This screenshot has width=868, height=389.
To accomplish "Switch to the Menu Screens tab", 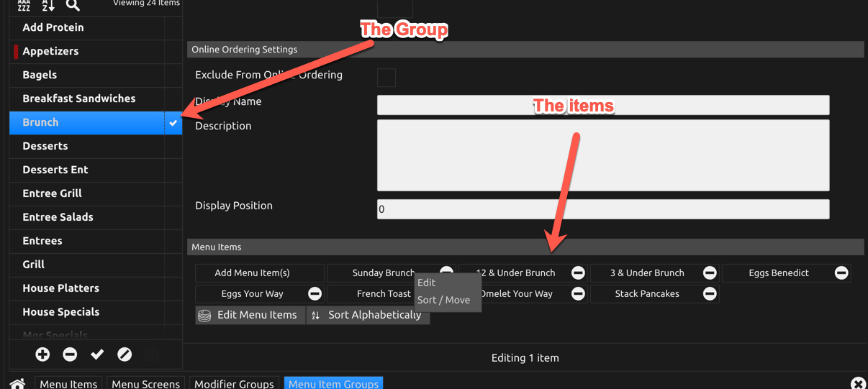I will click(146, 383).
